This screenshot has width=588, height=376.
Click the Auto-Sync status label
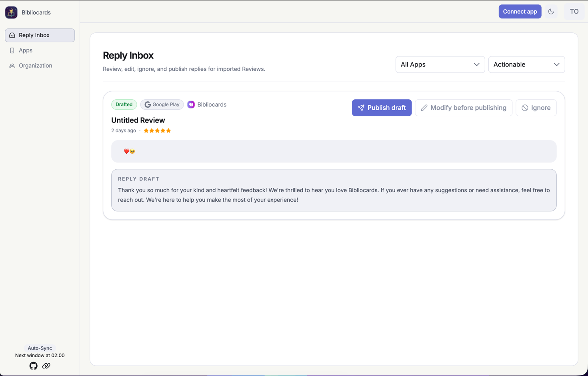[40, 348]
